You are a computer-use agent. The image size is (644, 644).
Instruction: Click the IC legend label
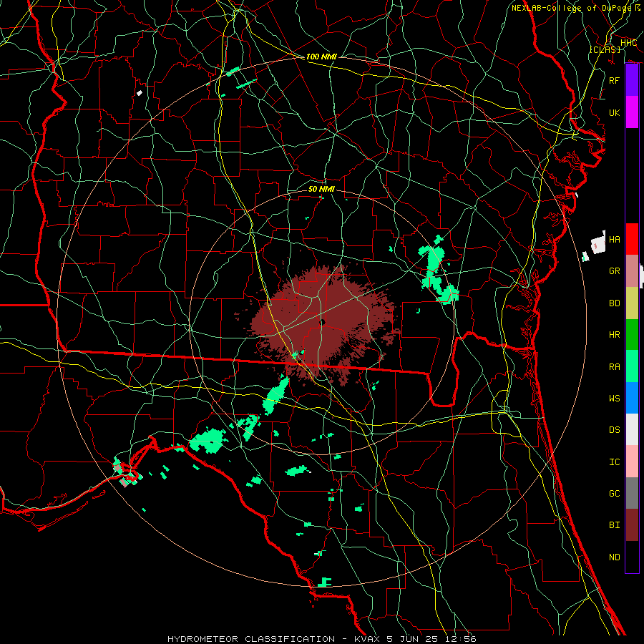615,462
